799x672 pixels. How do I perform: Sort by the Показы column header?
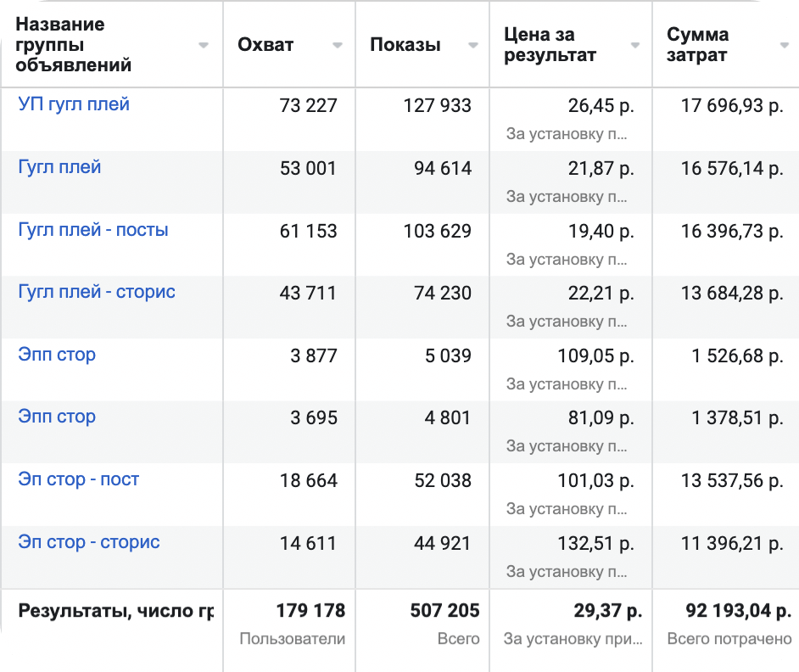tap(405, 46)
